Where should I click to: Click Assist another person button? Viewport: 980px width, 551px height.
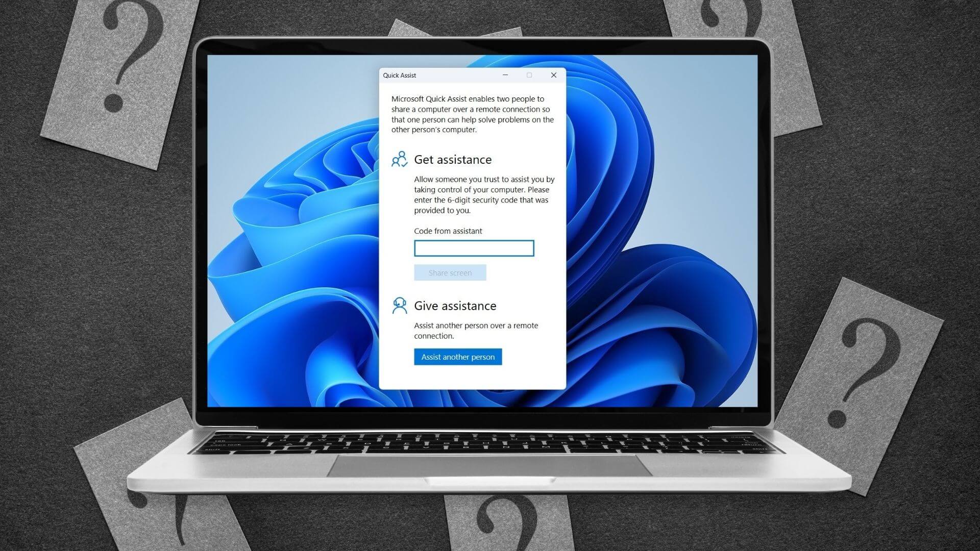pyautogui.click(x=458, y=357)
